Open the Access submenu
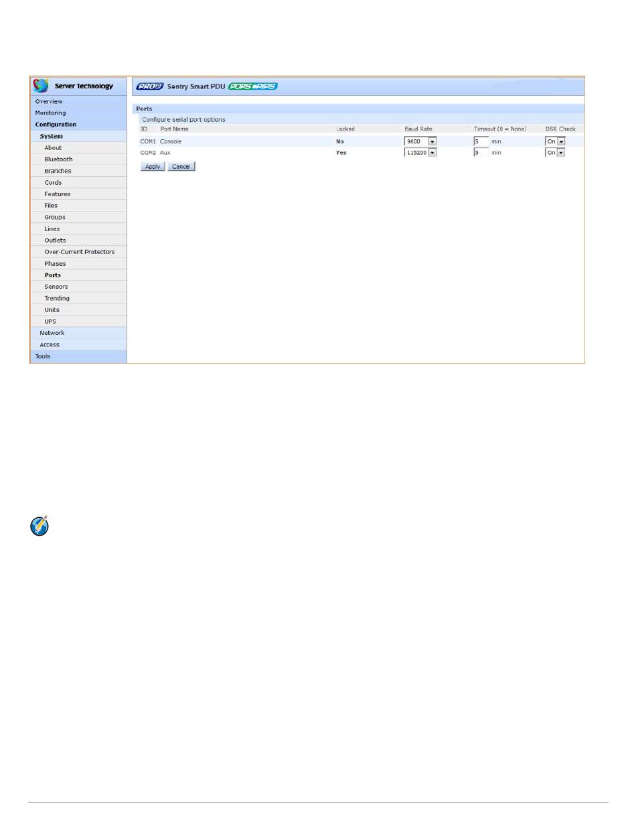This screenshot has height=840, width=636. (x=78, y=344)
